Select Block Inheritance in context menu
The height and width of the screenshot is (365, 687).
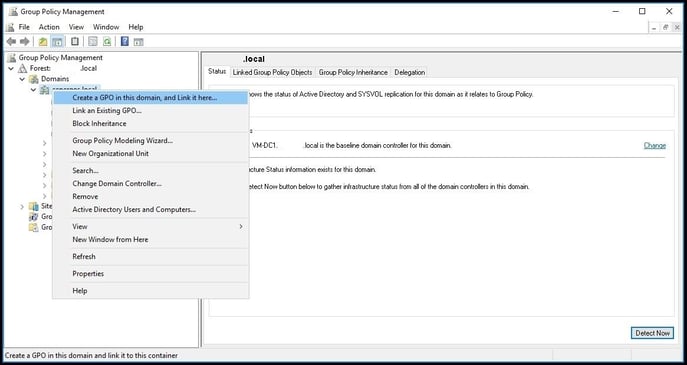click(x=150, y=124)
